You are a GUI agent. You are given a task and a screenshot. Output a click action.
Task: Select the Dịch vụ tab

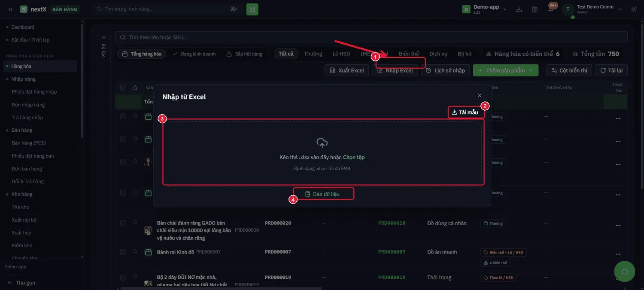click(438, 54)
